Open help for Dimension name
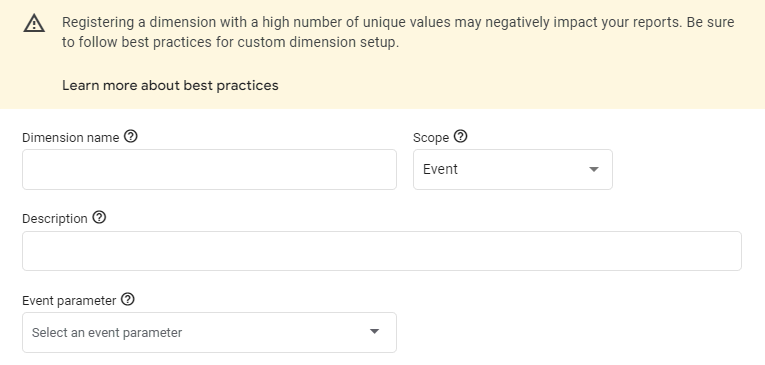The image size is (765, 365). [x=130, y=137]
